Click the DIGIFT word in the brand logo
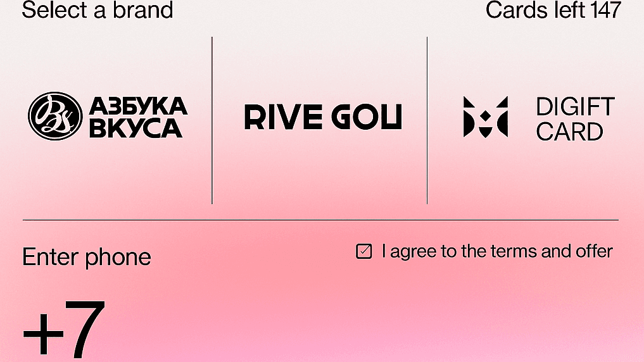Image resolution: width=644 pixels, height=362 pixels. point(575,106)
